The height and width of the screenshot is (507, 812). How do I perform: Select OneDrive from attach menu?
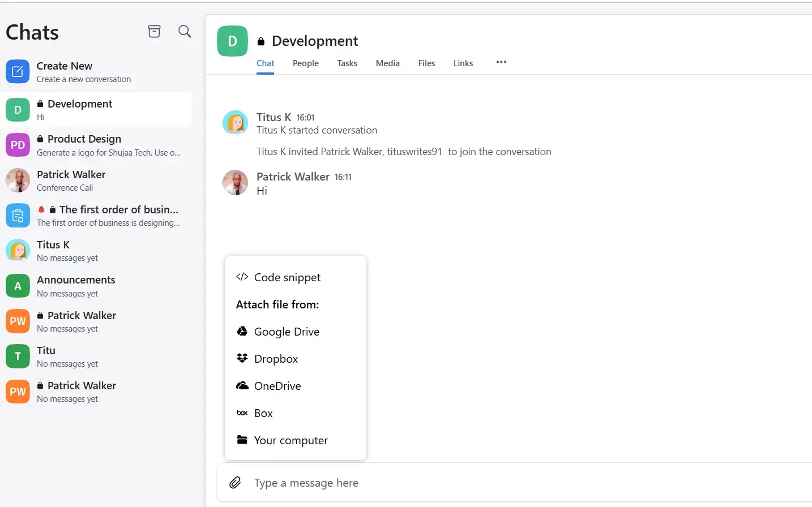[x=277, y=386]
